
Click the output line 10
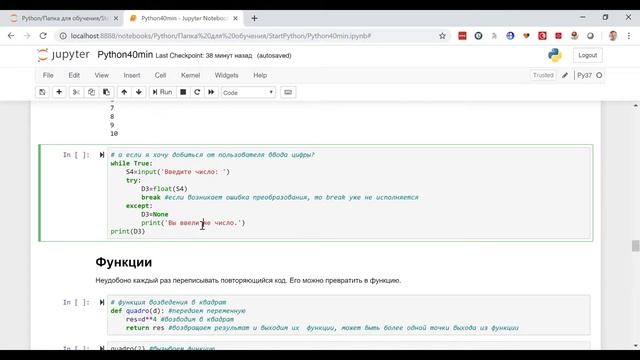tap(114, 133)
